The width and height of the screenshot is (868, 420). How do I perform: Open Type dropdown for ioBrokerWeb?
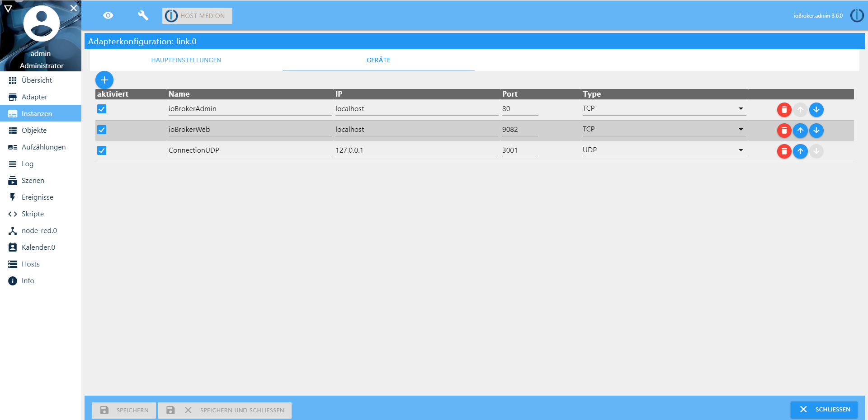pyautogui.click(x=664, y=130)
